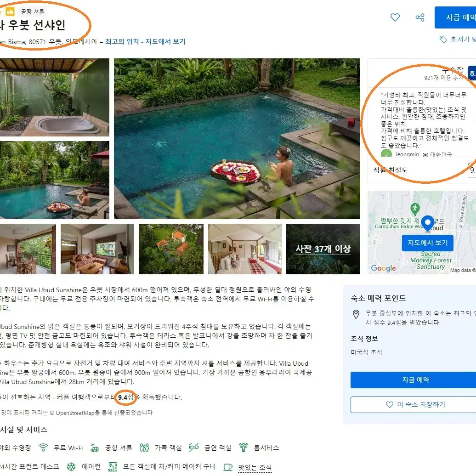Open the aerial view villa thumbnail
The height and width of the screenshot is (476, 476).
click(171, 249)
